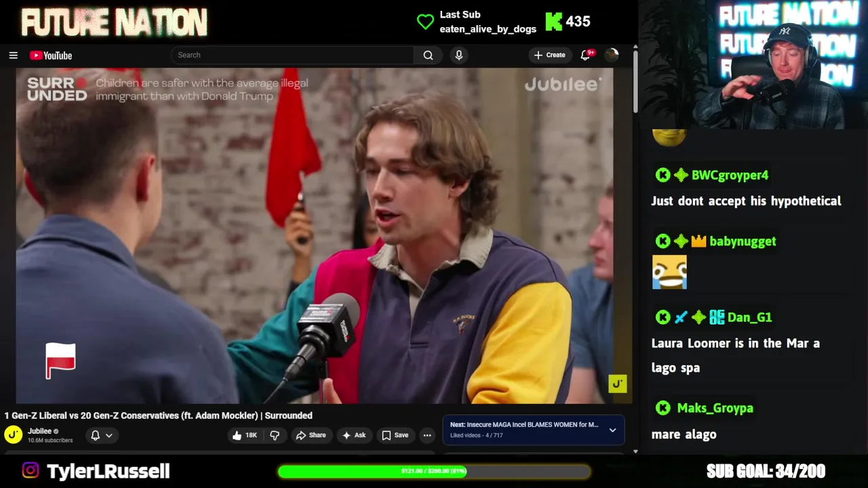Click the video player frame
This screenshot has width=868, height=488.
[315, 235]
